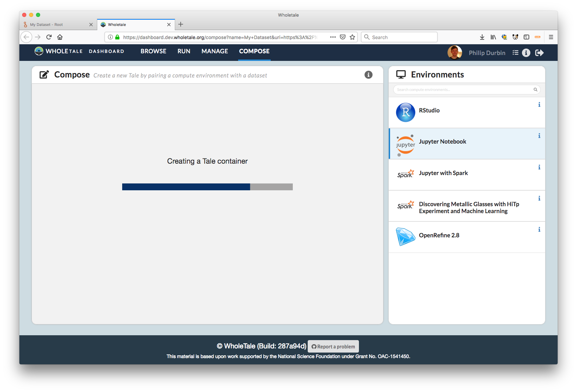Screen dimensions: 577x392
Task: Click the address bar URL
Action: coord(220,37)
